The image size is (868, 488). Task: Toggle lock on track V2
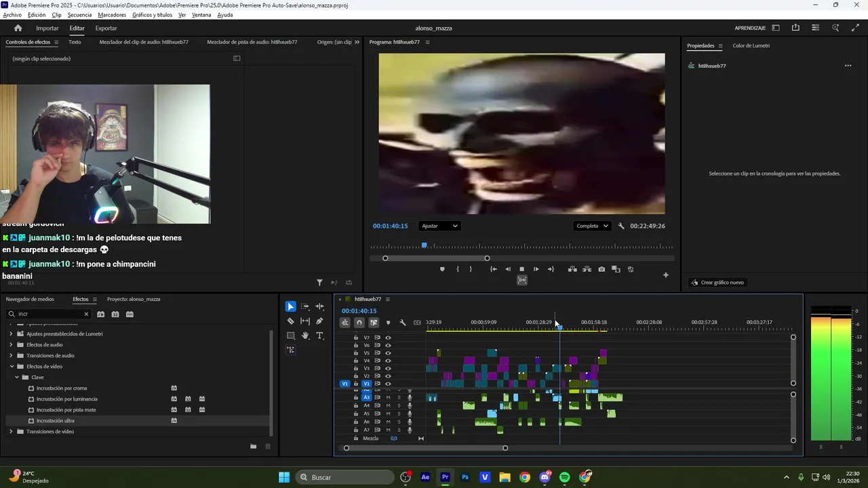tap(356, 376)
